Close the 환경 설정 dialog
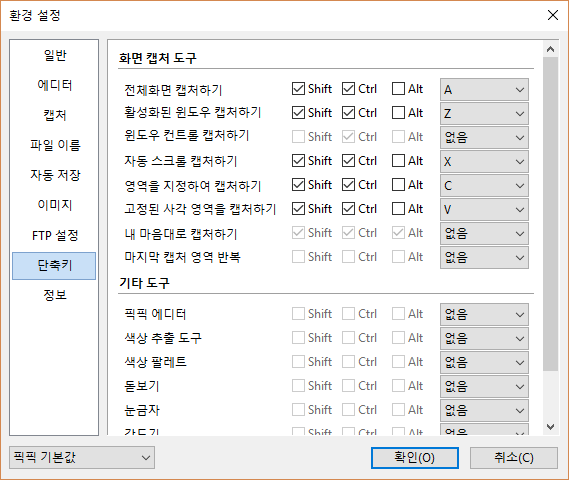 coord(553,15)
